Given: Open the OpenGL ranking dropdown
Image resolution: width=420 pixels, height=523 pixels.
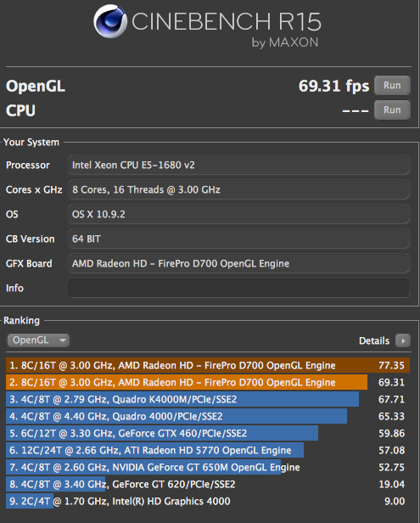Looking at the screenshot, I should coord(38,340).
